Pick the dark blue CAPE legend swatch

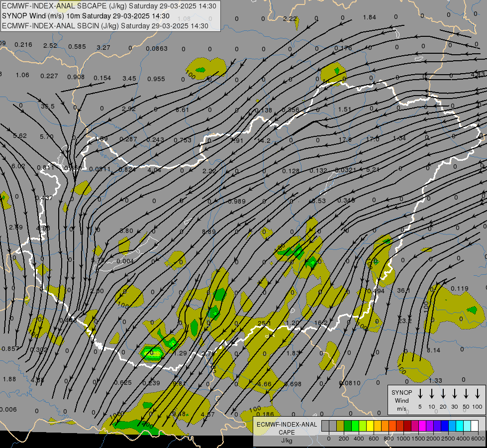(x=444, y=426)
